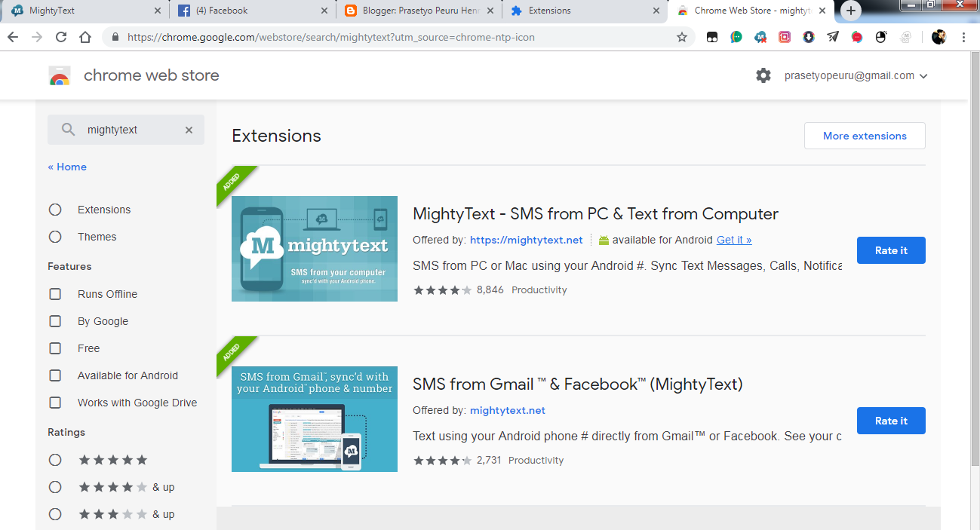Click Productivity category beside 8,846
The image size is (980, 530).
(x=539, y=290)
